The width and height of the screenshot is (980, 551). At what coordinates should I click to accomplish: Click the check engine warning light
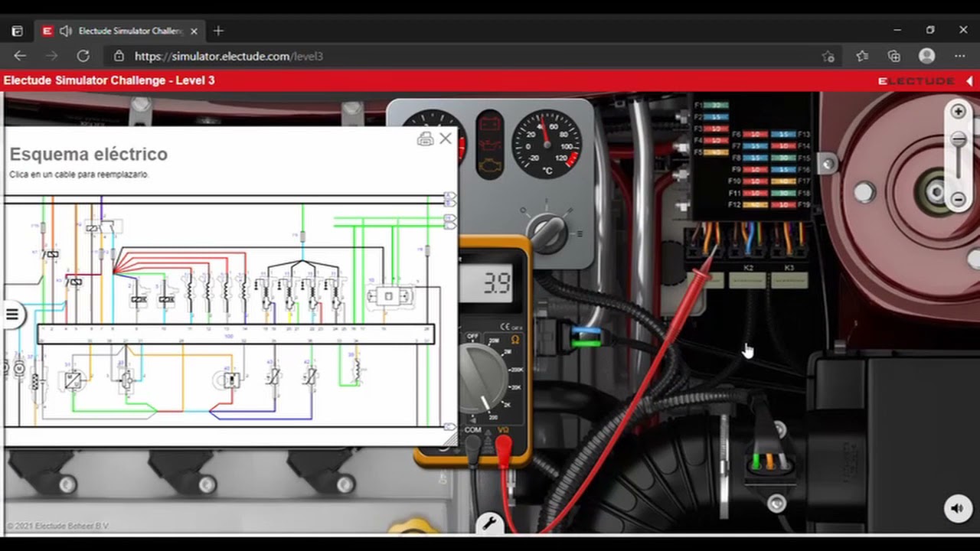tap(488, 164)
